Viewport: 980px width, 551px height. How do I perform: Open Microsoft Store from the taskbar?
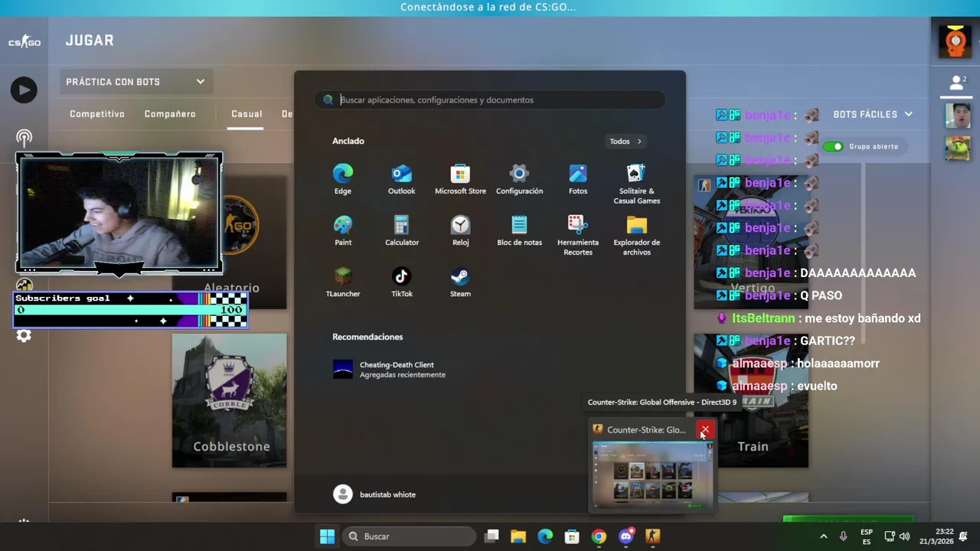pos(572,536)
